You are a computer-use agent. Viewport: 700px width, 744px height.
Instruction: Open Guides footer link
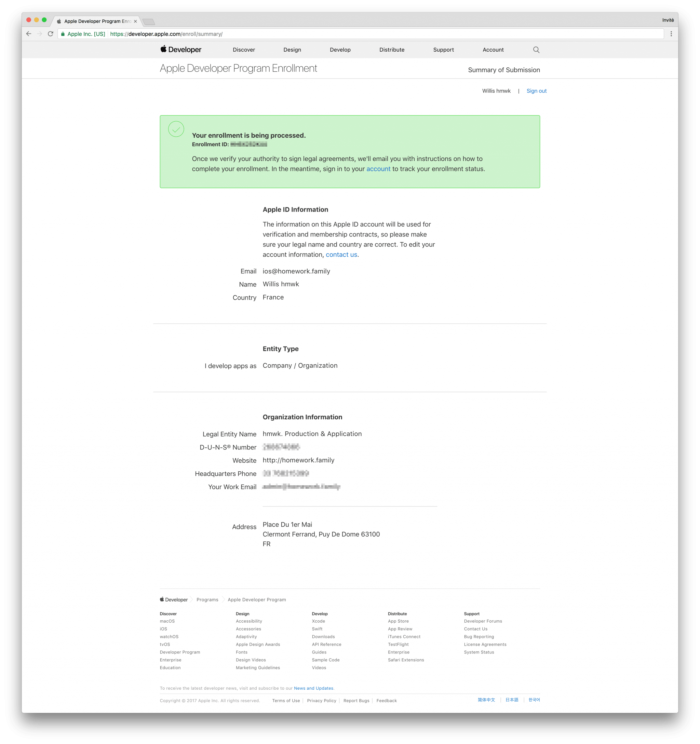(319, 652)
